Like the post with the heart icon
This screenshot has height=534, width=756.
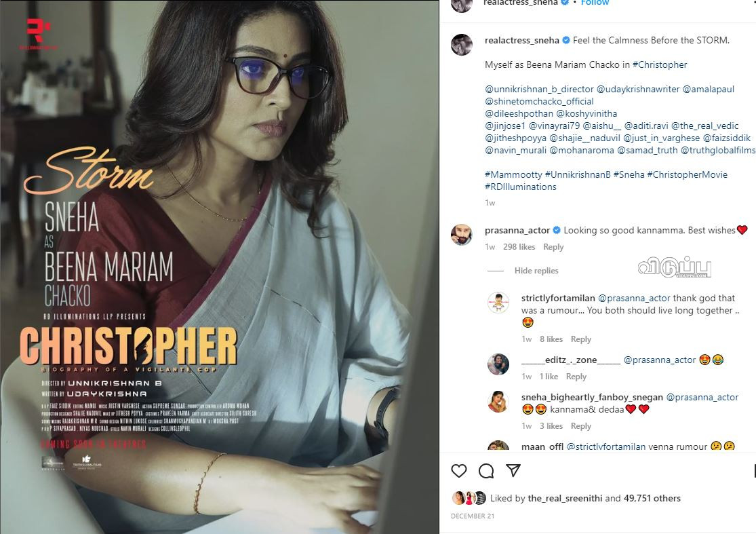[458, 471]
